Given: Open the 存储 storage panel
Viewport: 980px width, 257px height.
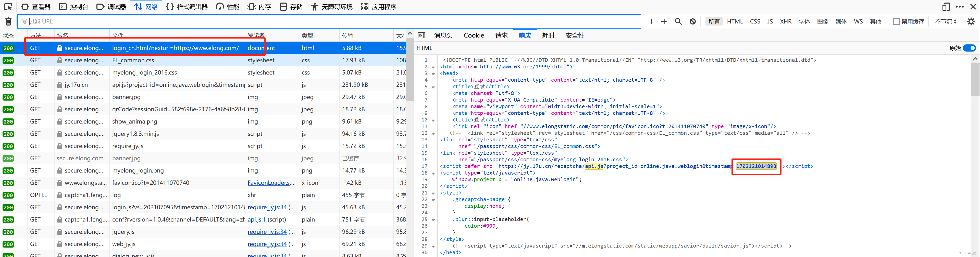Looking at the screenshot, I should point(291,6).
